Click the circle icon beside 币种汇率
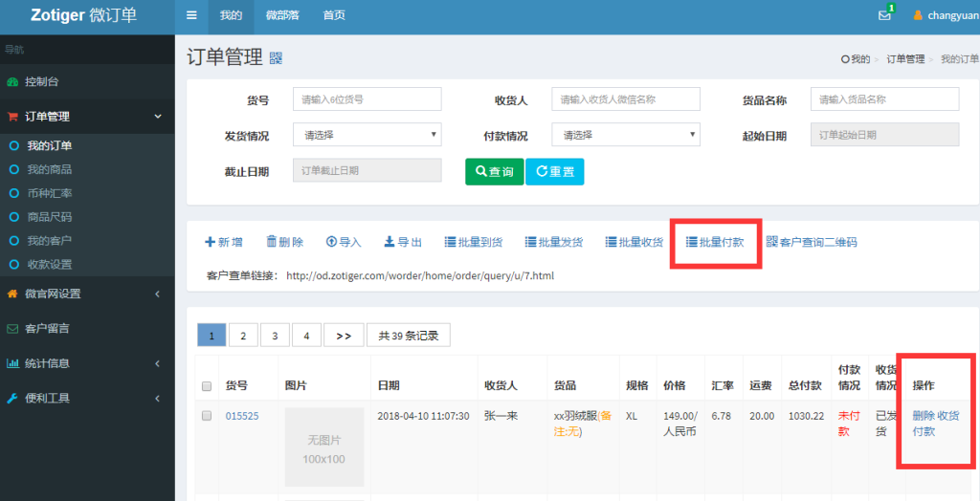The height and width of the screenshot is (501, 980). 13,193
